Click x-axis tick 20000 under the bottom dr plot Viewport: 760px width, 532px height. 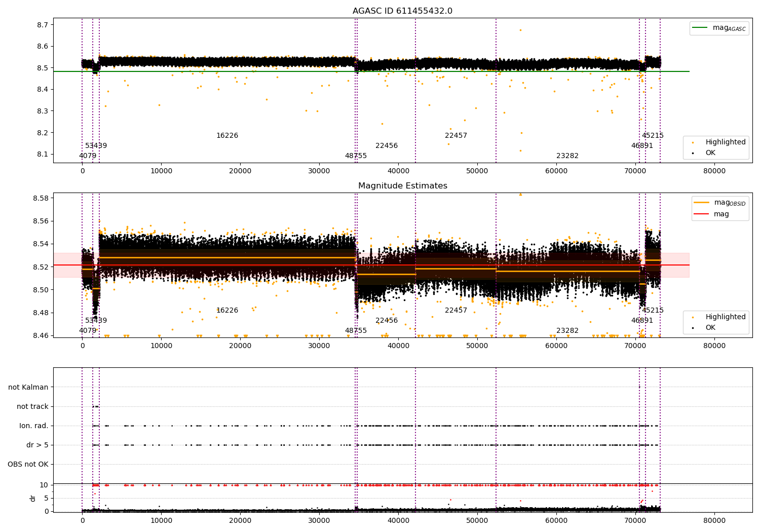[x=240, y=521]
